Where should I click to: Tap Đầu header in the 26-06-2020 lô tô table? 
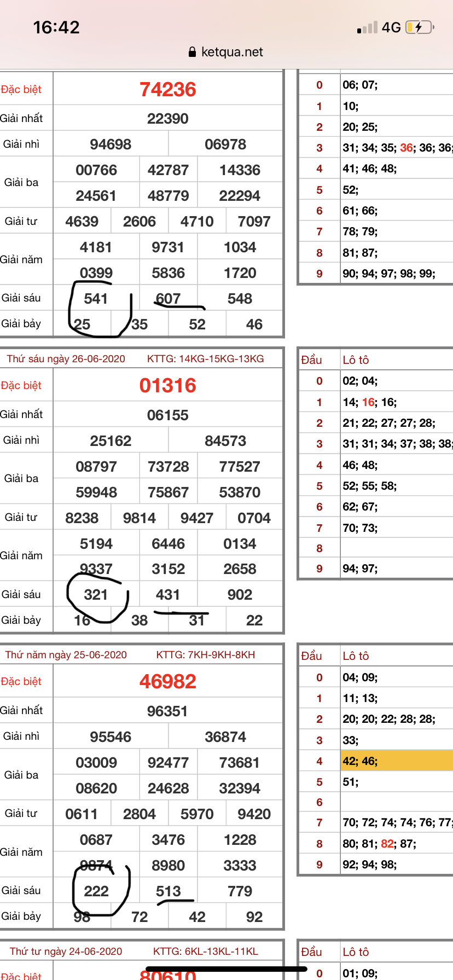point(311,360)
